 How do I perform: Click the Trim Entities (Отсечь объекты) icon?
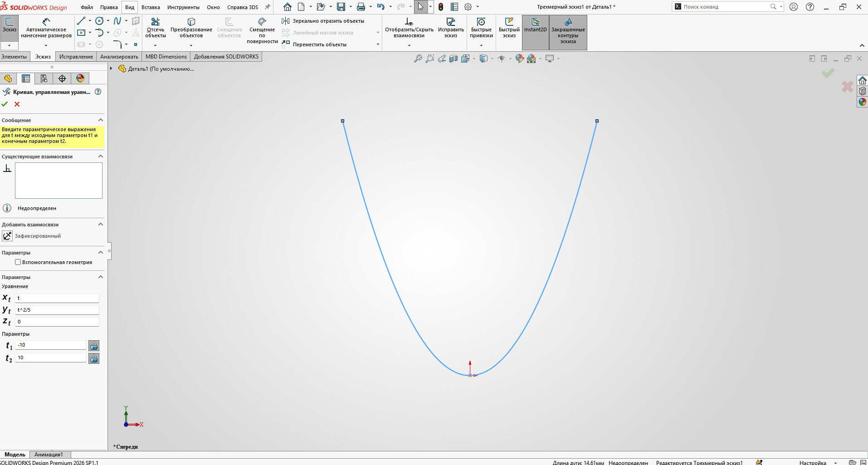(155, 22)
